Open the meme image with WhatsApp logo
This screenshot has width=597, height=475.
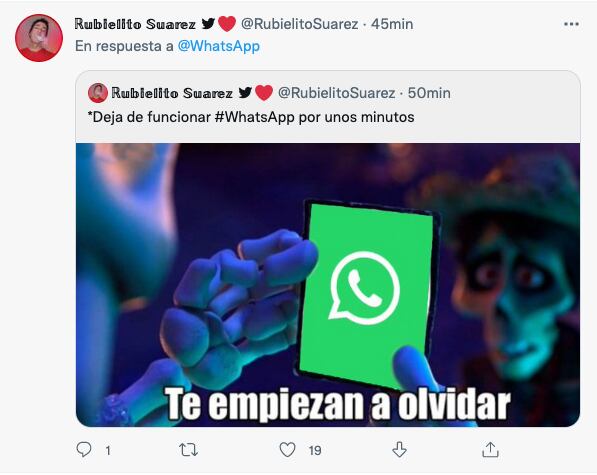pos(328,285)
